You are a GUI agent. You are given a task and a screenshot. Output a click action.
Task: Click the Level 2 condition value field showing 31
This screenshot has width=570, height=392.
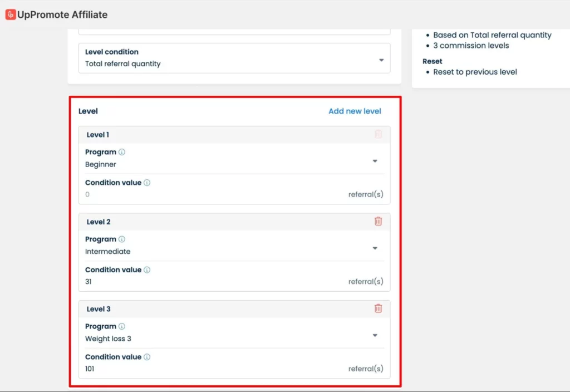[x=212, y=282]
